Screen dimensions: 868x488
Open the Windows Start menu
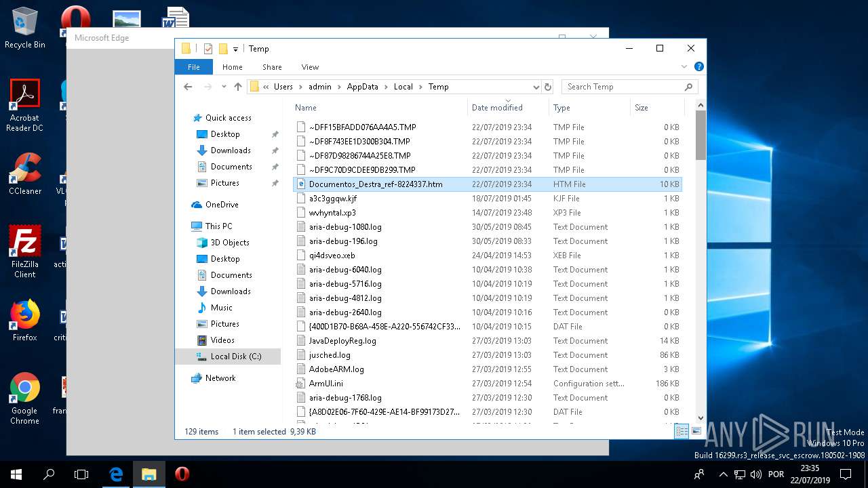coord(16,474)
